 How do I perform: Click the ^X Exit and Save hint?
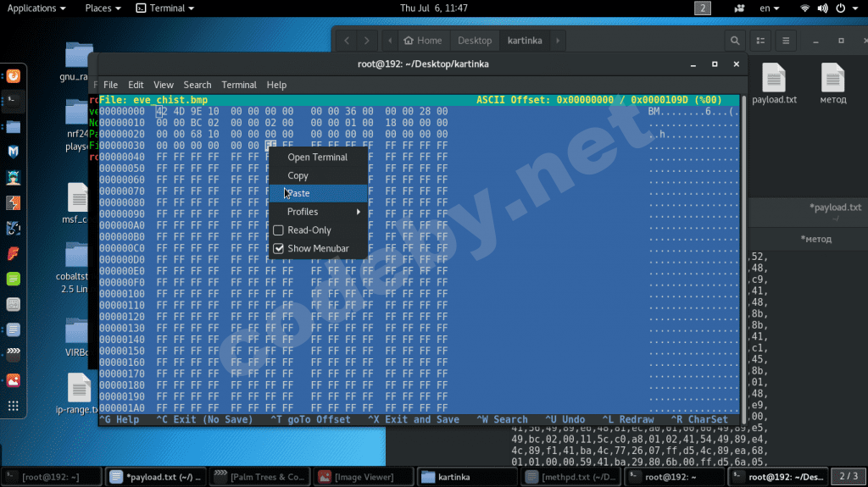414,419
